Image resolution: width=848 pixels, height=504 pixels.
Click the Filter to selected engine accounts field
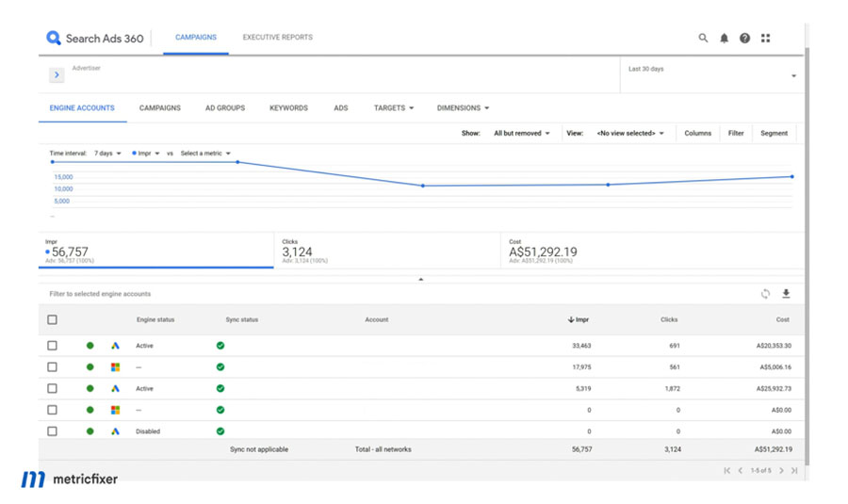click(x=100, y=294)
